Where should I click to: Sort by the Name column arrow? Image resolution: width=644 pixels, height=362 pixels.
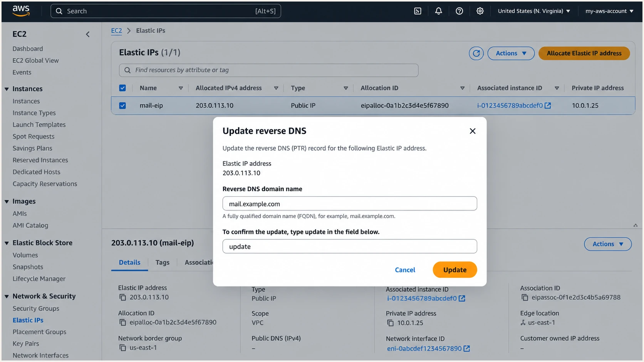[181, 88]
